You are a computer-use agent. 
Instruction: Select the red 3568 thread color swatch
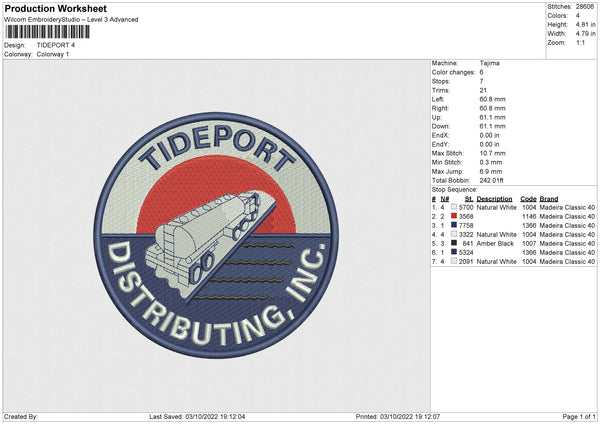tap(455, 216)
